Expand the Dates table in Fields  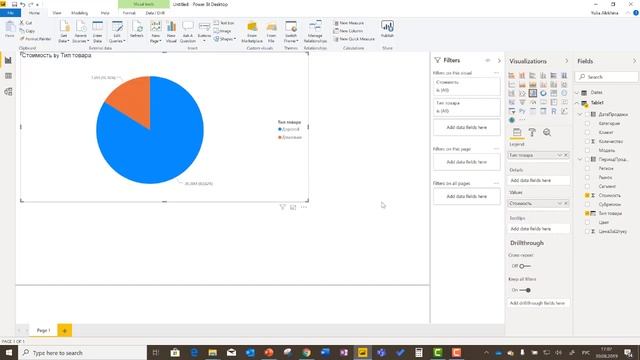[x=578, y=93]
